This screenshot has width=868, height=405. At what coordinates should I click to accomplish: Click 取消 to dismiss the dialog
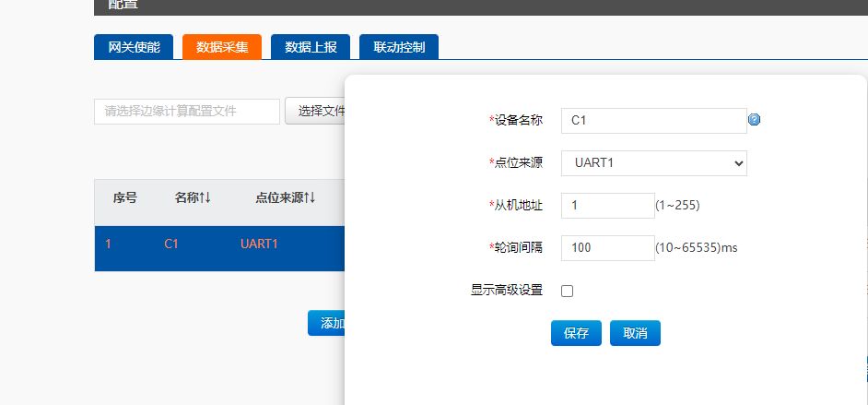click(x=635, y=334)
